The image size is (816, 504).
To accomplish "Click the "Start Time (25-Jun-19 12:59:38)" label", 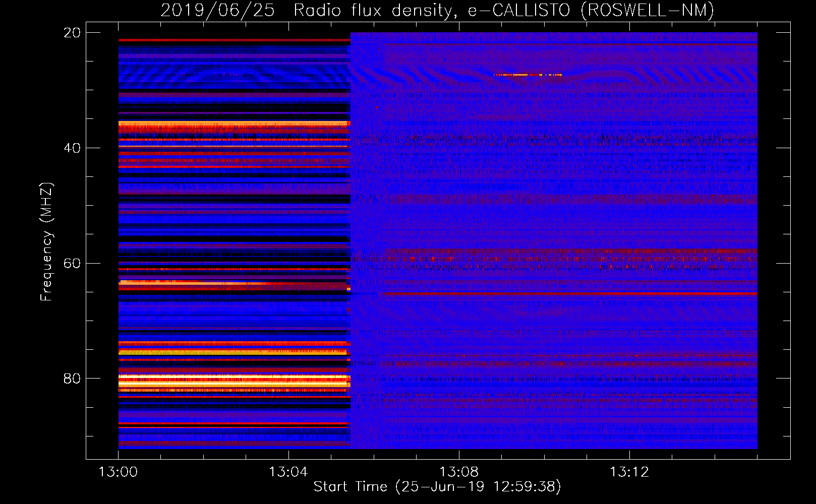I will 437,487.
